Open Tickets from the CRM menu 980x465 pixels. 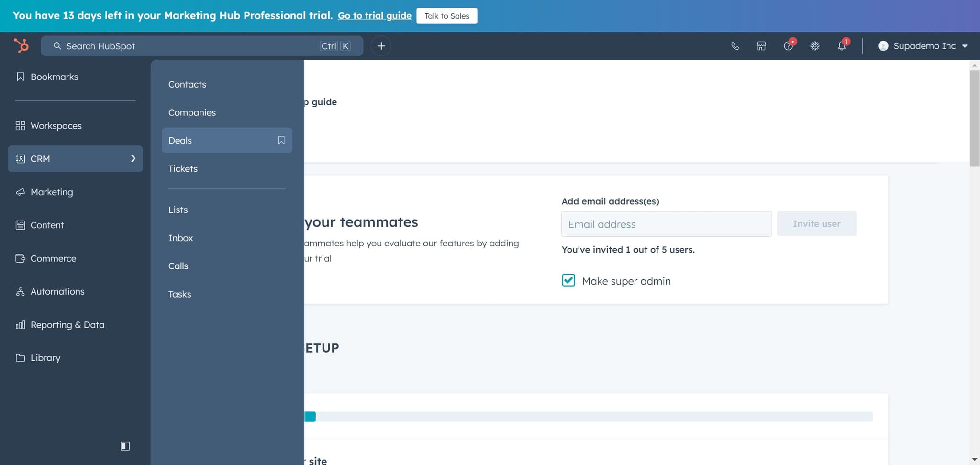click(x=183, y=168)
